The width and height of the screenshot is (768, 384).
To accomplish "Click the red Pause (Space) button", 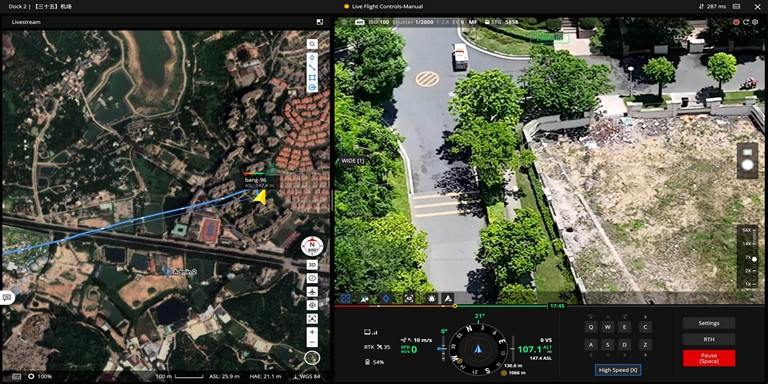I will coord(709,358).
